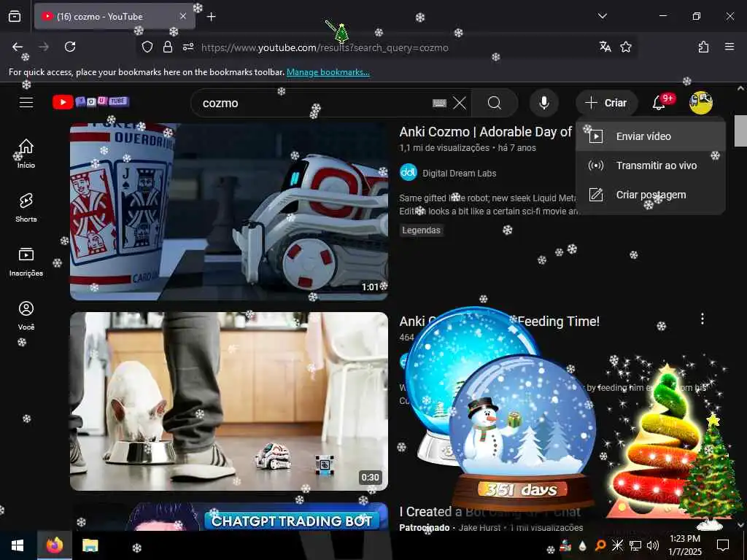Visit Digital Dream Labs channel name
Screen dimensions: 747x560
(460, 174)
